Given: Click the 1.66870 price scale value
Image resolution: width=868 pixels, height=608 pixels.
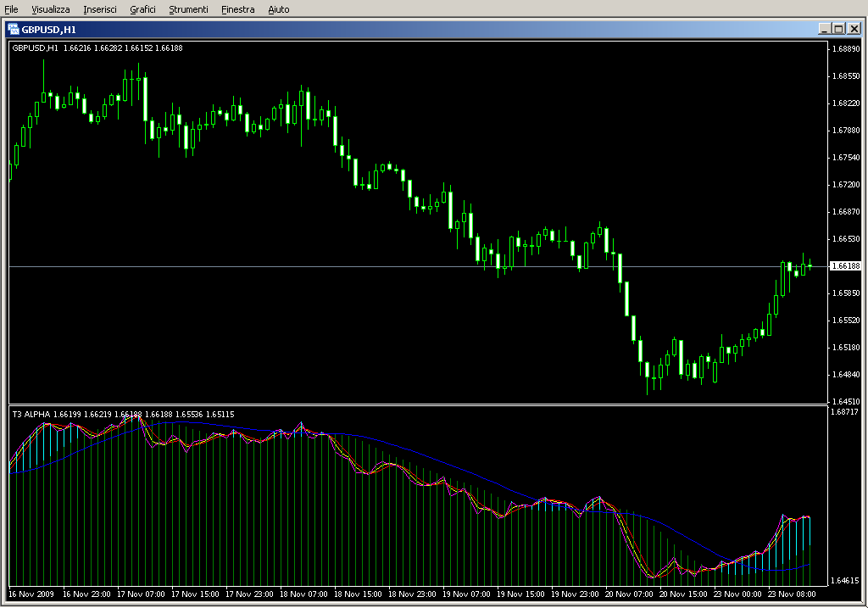Looking at the screenshot, I should click(846, 211).
